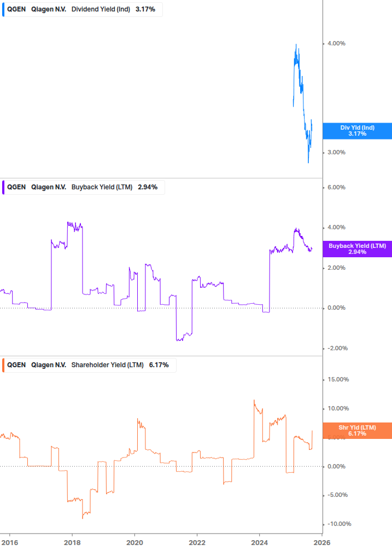Image resolution: width=392 pixels, height=550 pixels.
Task: Click the -5.00% axis label on shareholder chart
Action: click(337, 495)
